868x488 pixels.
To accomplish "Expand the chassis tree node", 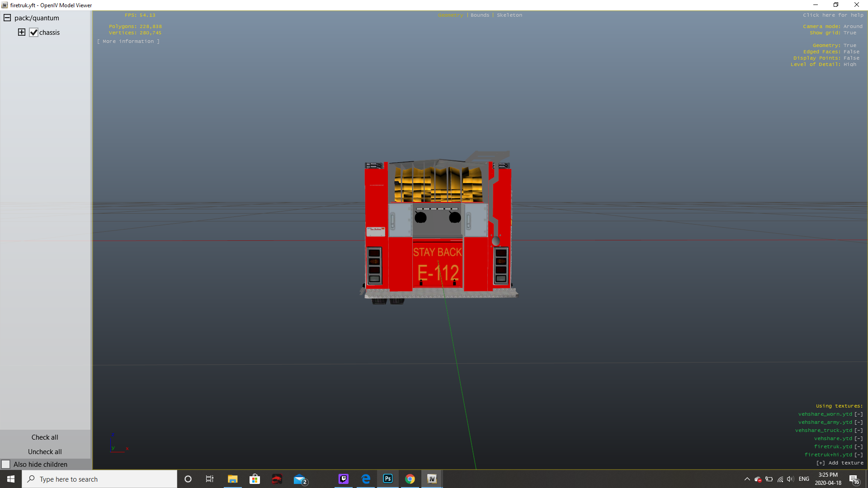I will pos(22,32).
